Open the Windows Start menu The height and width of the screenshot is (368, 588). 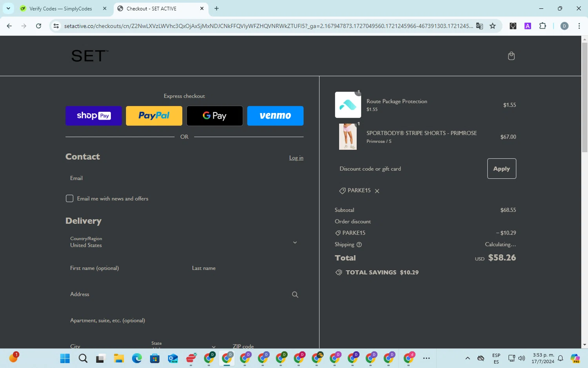click(x=65, y=358)
